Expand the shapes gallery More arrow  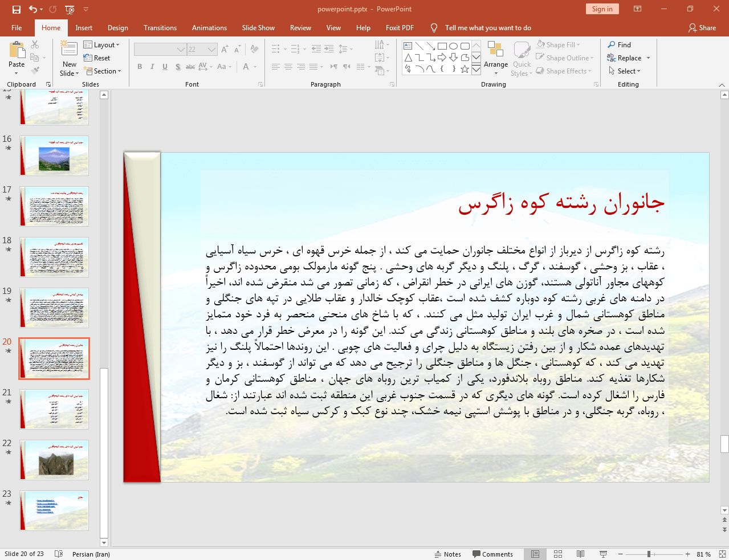tap(477, 69)
